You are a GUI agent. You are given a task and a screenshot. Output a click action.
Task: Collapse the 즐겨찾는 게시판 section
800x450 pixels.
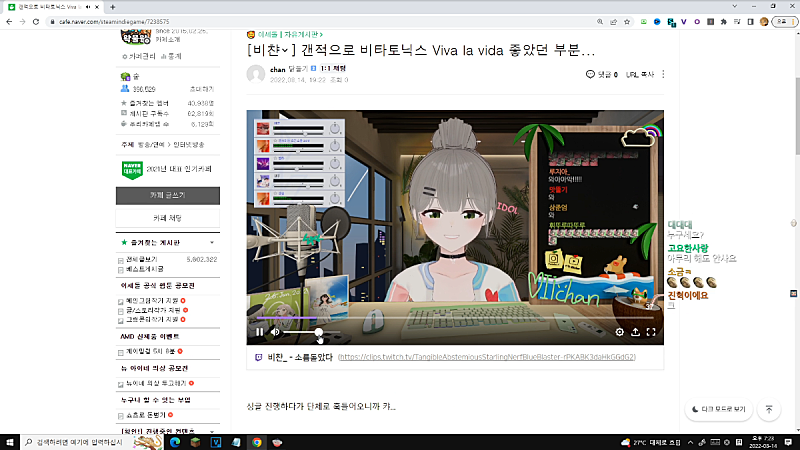tap(212, 243)
